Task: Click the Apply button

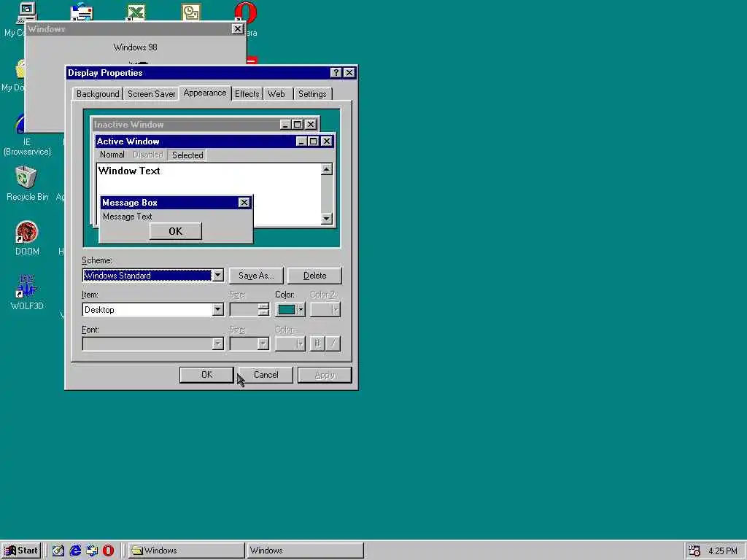Action: pyautogui.click(x=325, y=375)
